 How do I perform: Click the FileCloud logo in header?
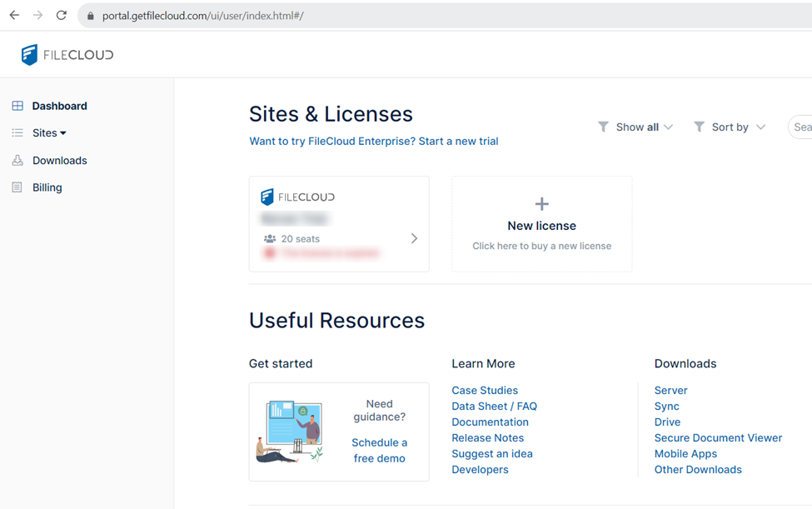(x=67, y=55)
